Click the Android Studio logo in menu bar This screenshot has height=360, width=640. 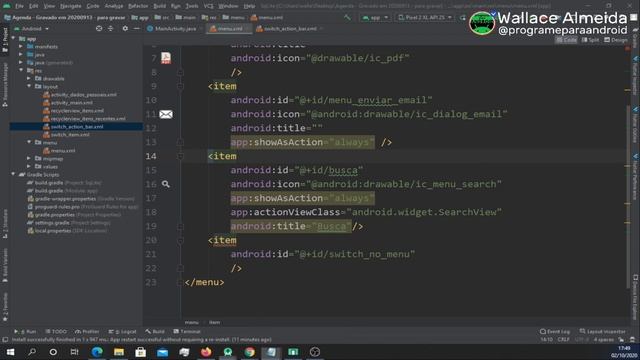7,6
